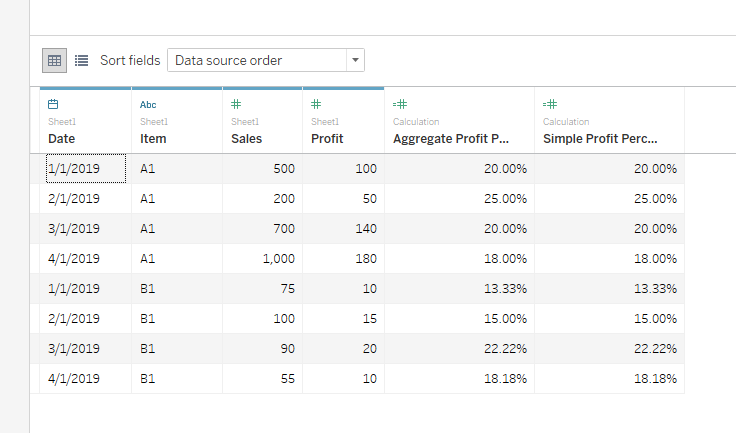Click the number type icon for Sales

pos(236,104)
